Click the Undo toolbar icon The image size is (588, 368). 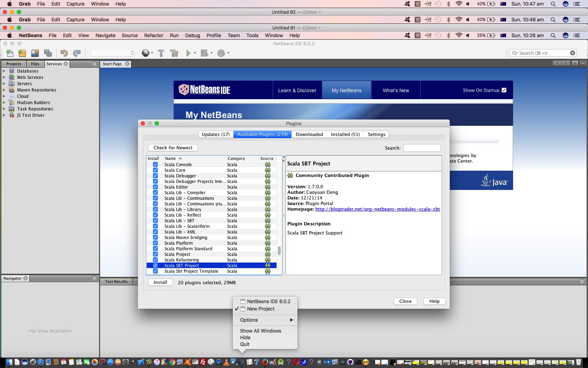[x=64, y=53]
